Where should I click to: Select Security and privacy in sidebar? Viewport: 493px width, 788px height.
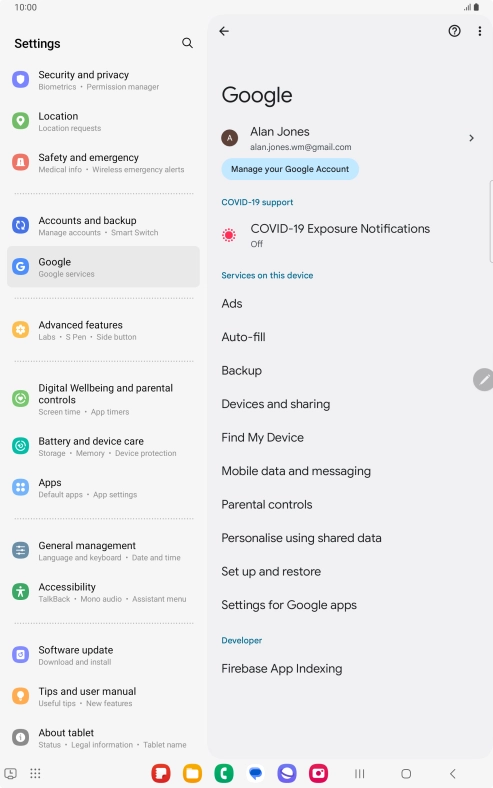point(103,80)
